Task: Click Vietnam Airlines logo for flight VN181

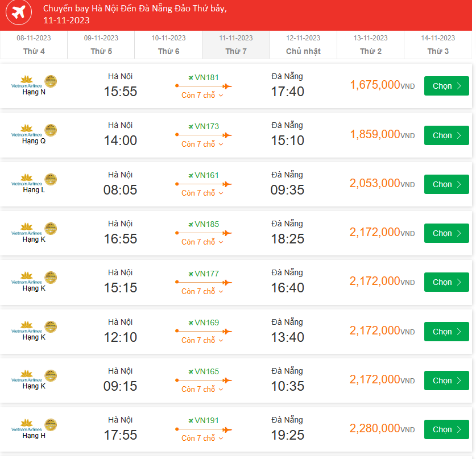Action: pyautogui.click(x=27, y=82)
